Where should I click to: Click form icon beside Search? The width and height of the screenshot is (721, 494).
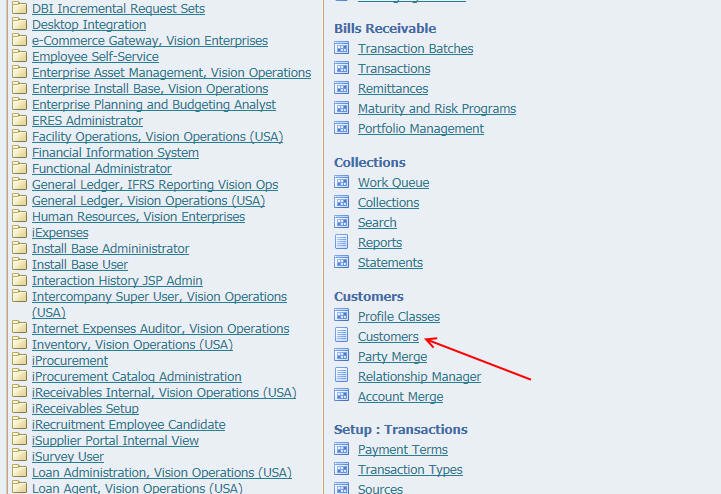(x=342, y=222)
